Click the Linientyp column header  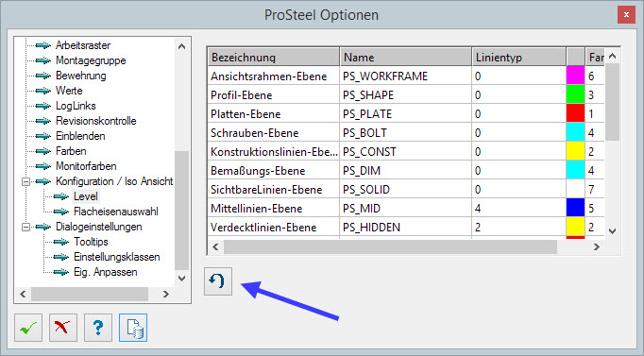(x=518, y=57)
